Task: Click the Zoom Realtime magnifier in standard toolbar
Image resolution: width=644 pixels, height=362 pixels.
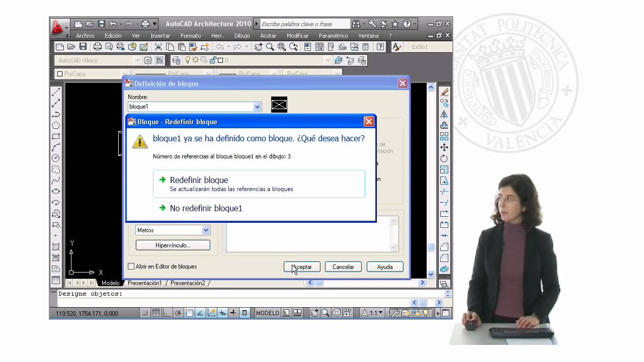Action: [x=270, y=47]
